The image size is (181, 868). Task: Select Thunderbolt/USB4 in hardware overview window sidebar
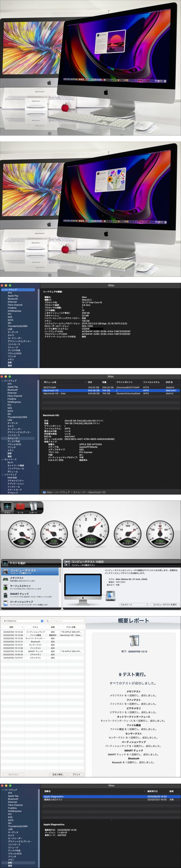pyautogui.click(x=17, y=326)
